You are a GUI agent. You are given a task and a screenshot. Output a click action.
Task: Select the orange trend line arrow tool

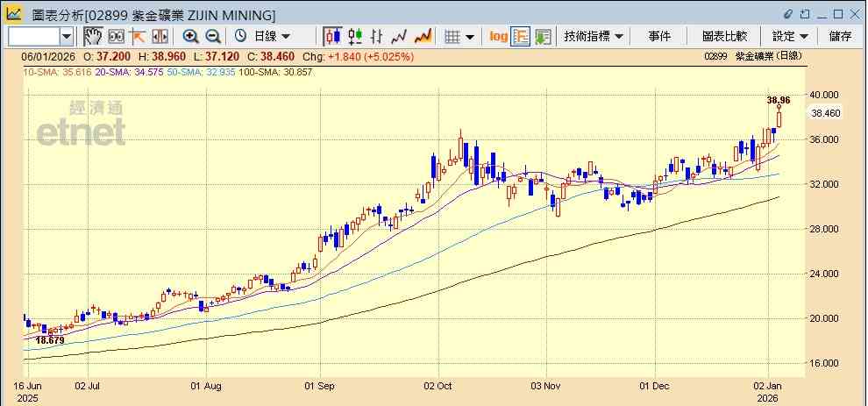tap(137, 37)
